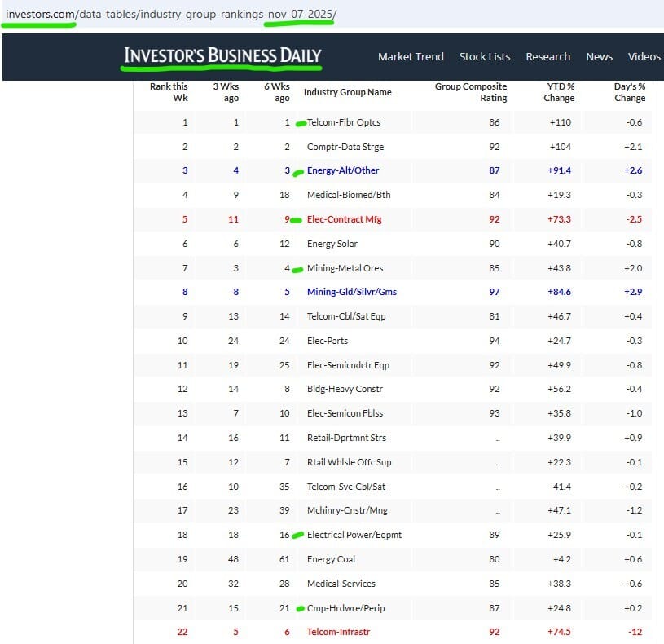The width and height of the screenshot is (664, 644).
Task: Select the Mining-Metal Ores group name
Action: click(345, 268)
